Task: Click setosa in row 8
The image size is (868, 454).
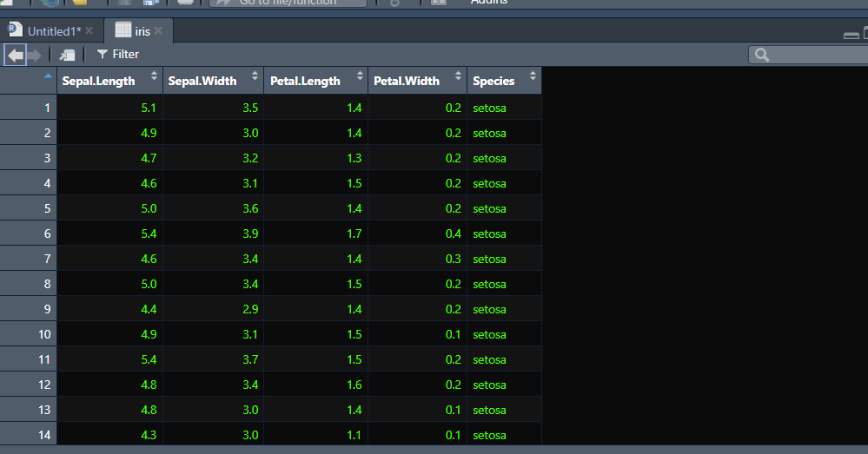Action: [489, 284]
